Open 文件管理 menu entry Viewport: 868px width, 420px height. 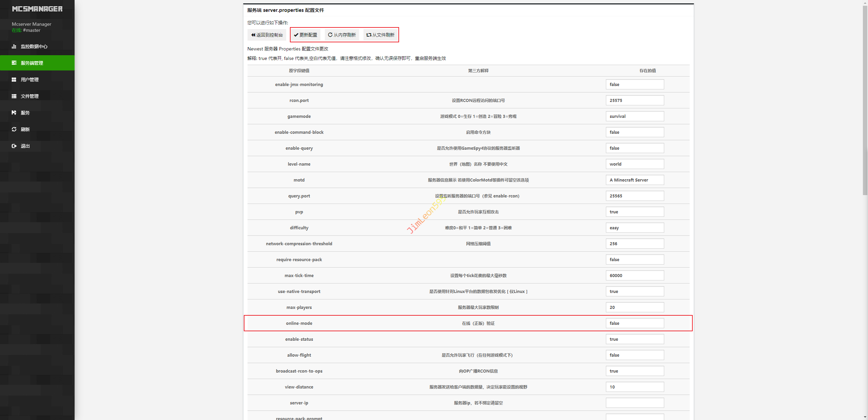[x=30, y=96]
